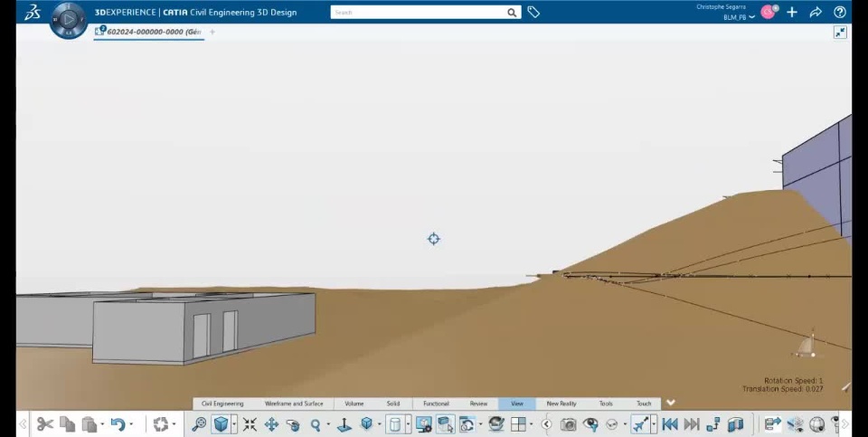
Task: Click the Cut scissors icon
Action: 45,425
